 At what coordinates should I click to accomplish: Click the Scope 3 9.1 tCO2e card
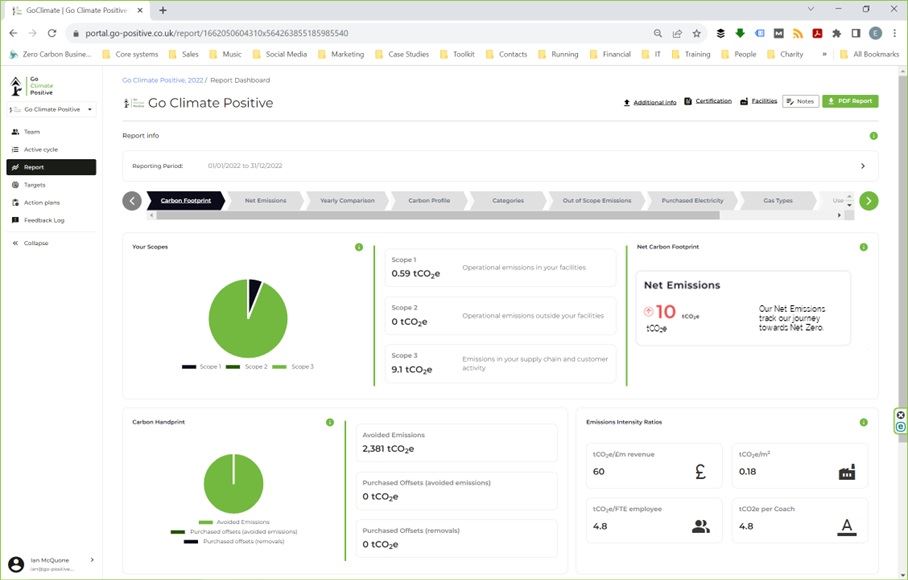click(500, 364)
